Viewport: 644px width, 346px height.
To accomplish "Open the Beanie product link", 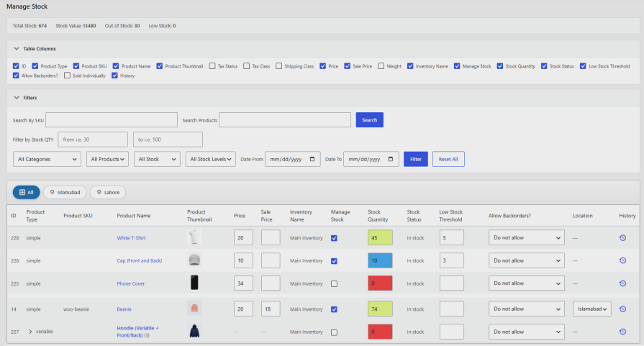I will (124, 309).
